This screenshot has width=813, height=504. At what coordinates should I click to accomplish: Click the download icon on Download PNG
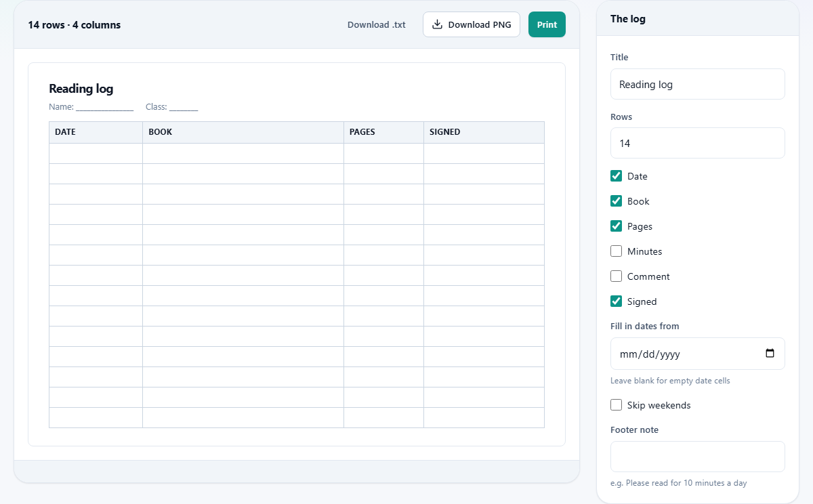(438, 24)
